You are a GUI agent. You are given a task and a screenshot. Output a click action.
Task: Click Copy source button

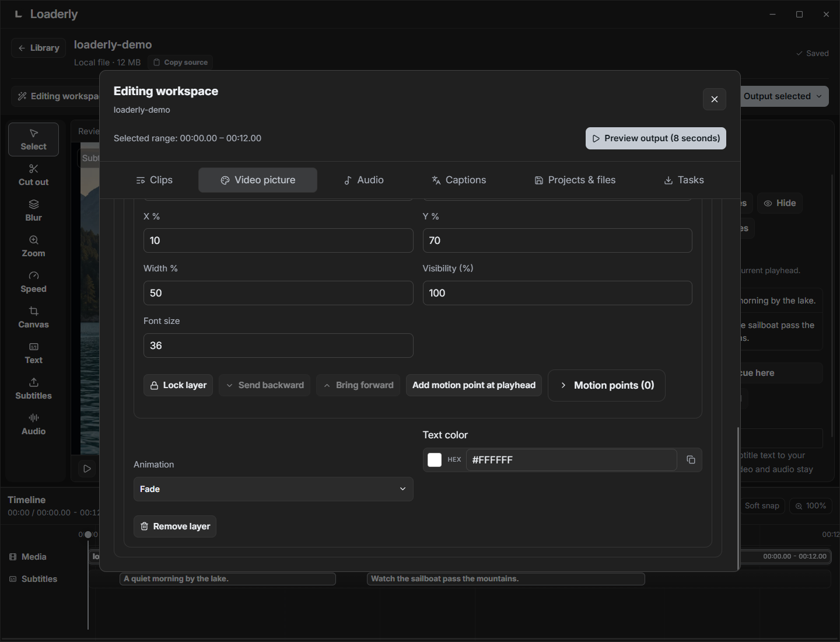pos(180,62)
